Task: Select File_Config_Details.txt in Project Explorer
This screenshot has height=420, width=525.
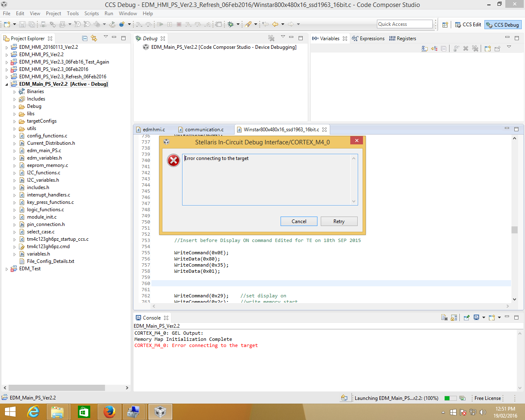Action: click(50, 262)
